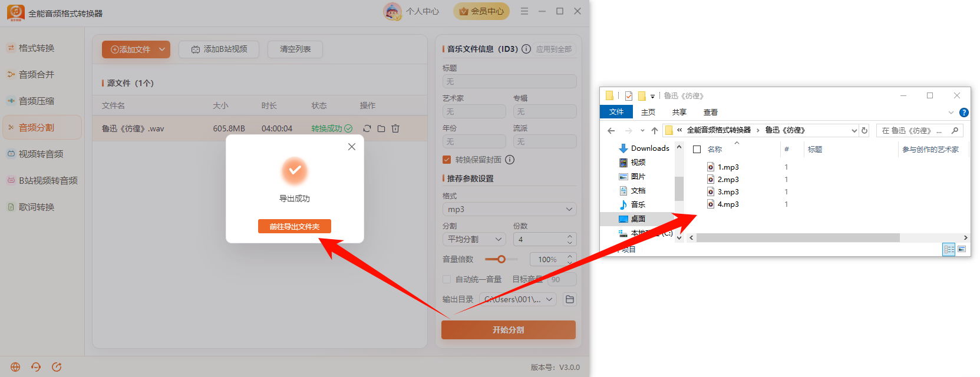Screen dimensions: 980x377
Task: Expand the 添加文件 dropdown arrow
Action: pyautogui.click(x=162, y=49)
